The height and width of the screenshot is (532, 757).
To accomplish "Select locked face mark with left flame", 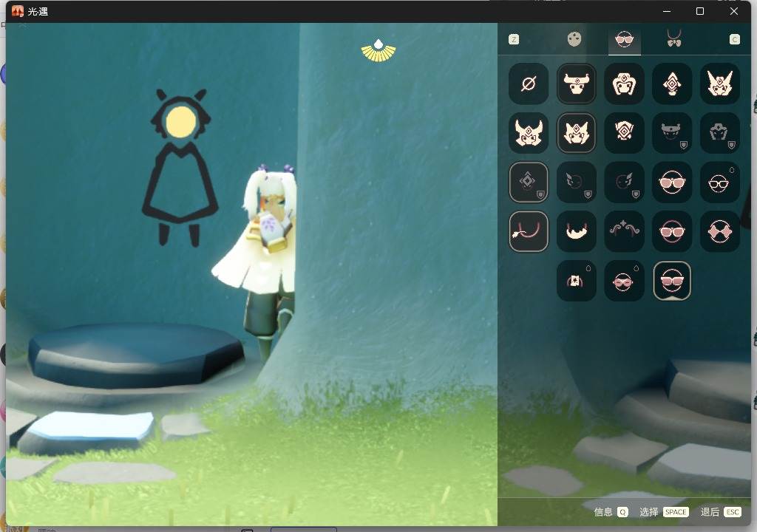I will click(576, 182).
